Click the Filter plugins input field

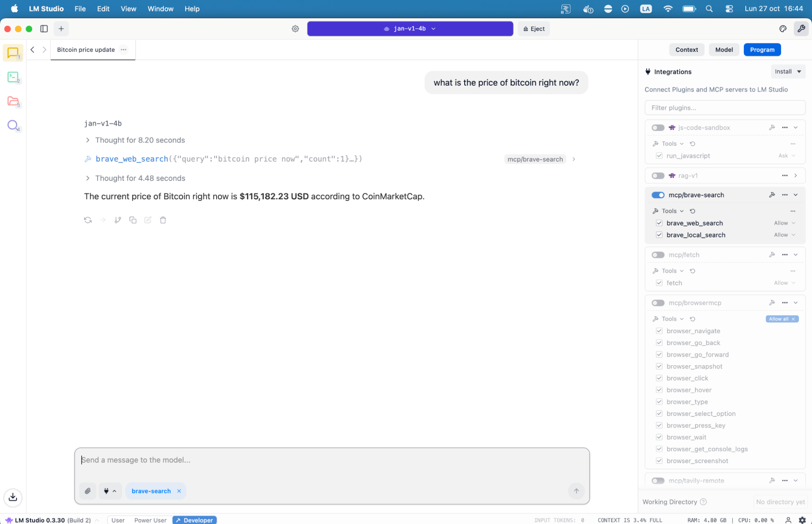coord(725,108)
